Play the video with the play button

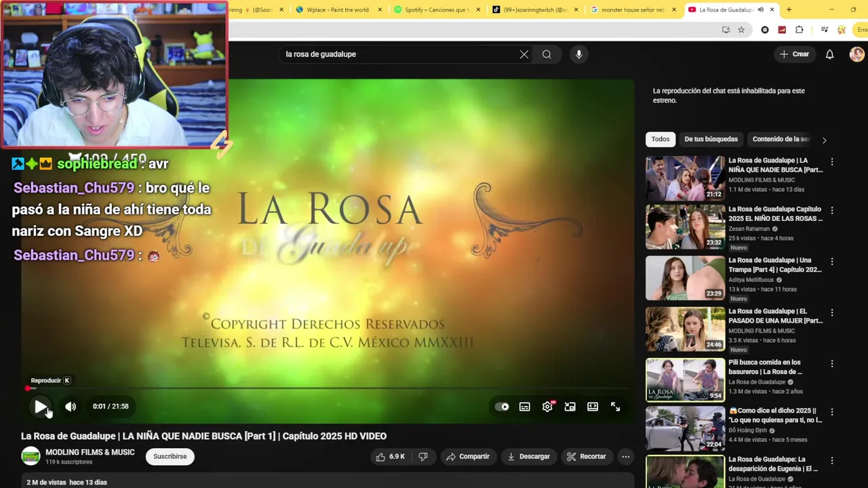click(x=40, y=407)
